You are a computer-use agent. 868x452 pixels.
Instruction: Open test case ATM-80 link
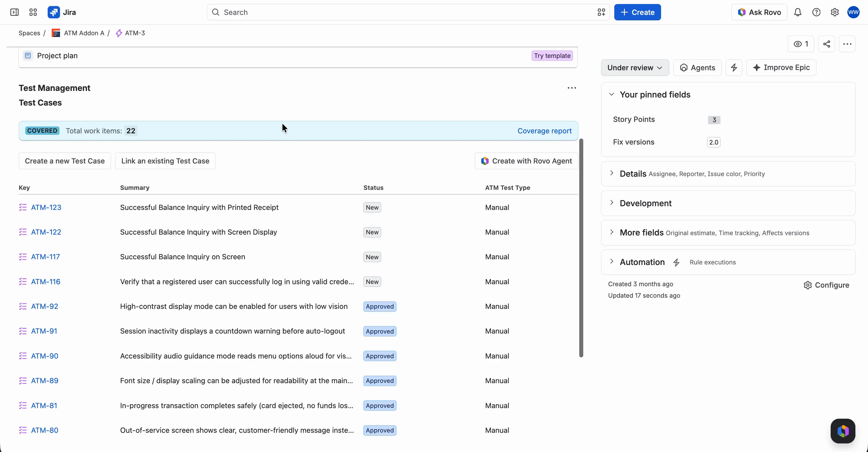(x=45, y=430)
